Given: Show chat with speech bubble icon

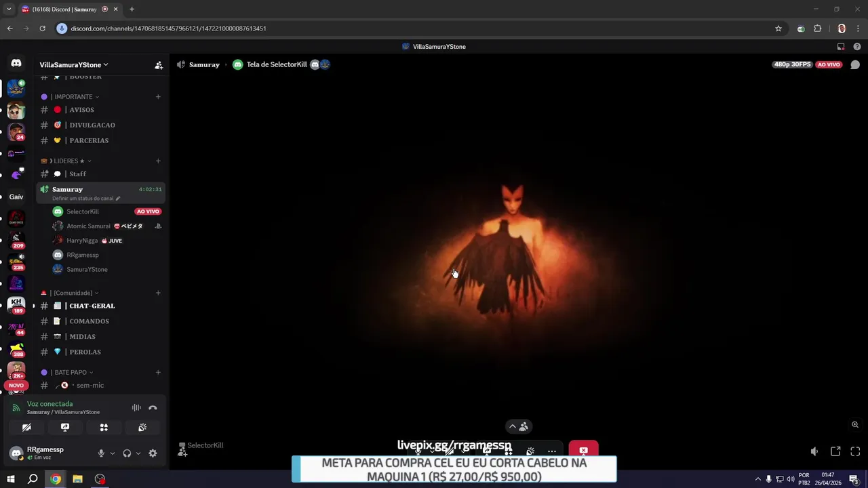Looking at the screenshot, I should [855, 65].
